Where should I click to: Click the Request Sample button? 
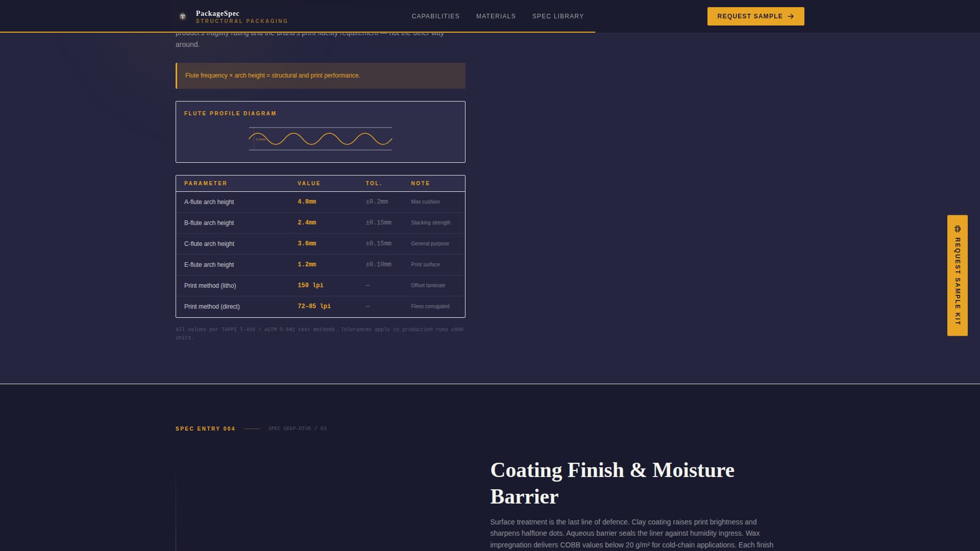[x=755, y=16]
